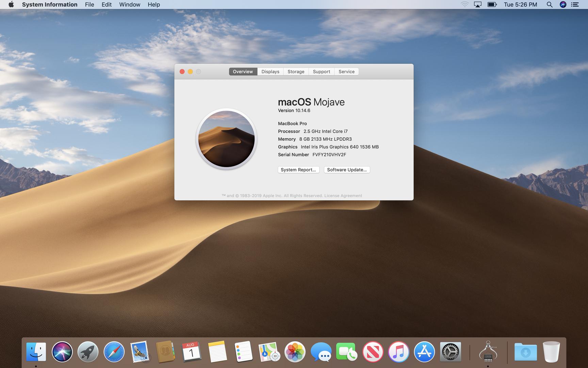Screen dimensions: 588x368
Task: Open Calendar icon showing AUG 1
Action: coord(191,352)
